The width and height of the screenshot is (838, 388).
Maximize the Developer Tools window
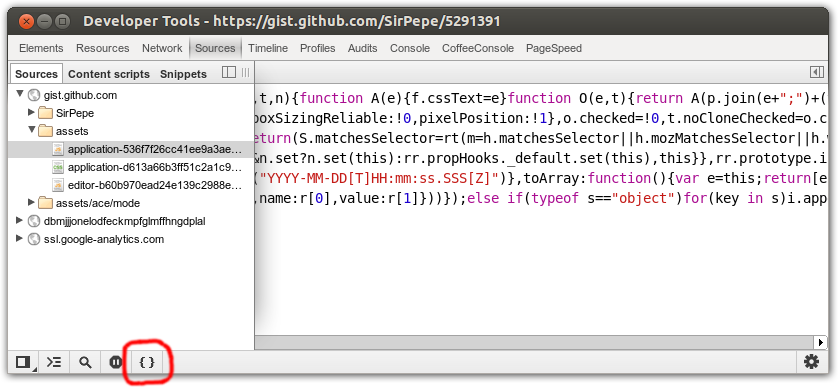(x=62, y=21)
